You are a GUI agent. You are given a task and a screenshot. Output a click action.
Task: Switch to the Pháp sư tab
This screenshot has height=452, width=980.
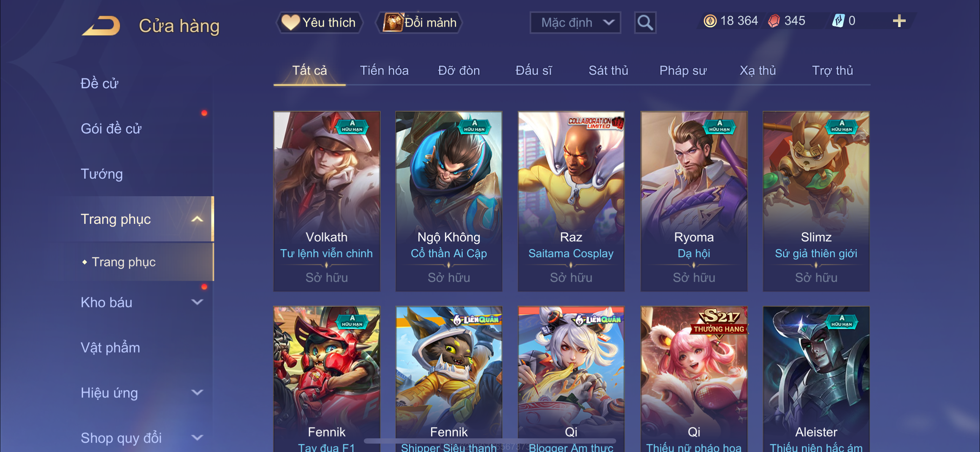tap(683, 71)
